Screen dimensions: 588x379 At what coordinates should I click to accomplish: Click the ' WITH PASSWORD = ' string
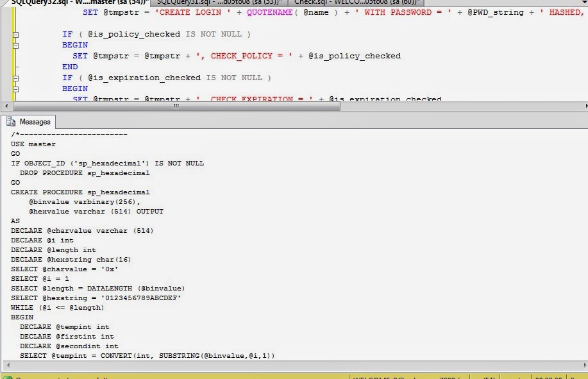tap(403, 12)
